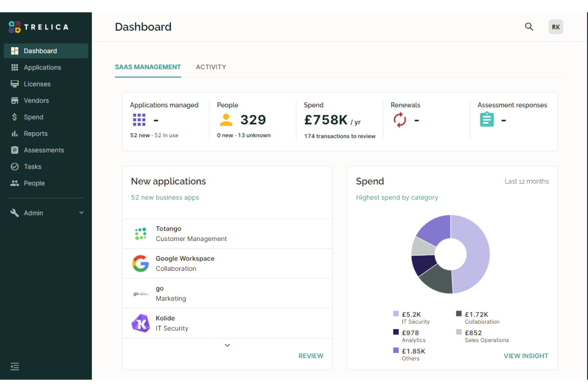Open the RK user profile avatar
Viewport: 588px width, 392px height.
pos(556,27)
